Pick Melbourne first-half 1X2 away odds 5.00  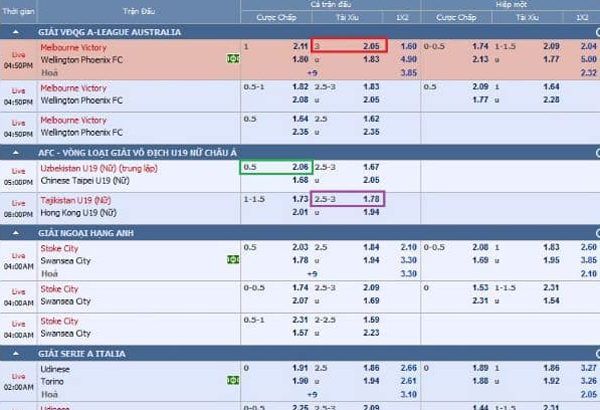[x=589, y=59]
